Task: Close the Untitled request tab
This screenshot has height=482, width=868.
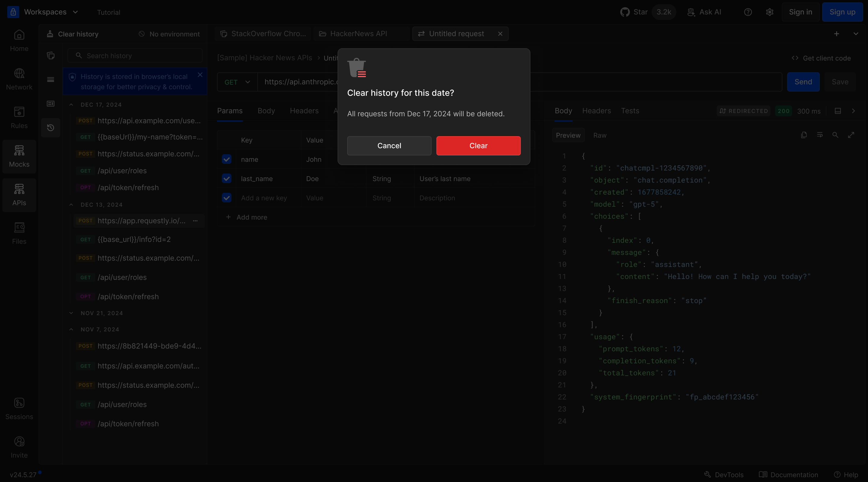Action: click(500, 34)
